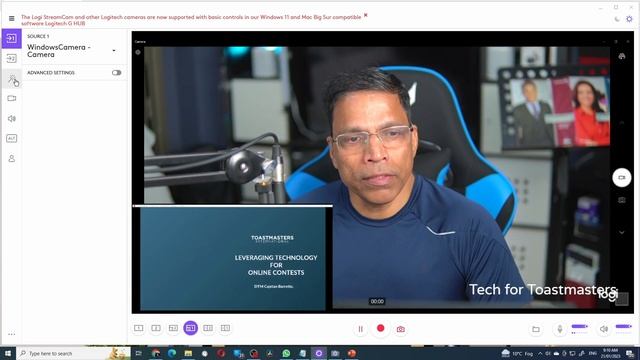Open PowerPoint from the taskbar
The height and width of the screenshot is (360, 640).
pyautogui.click(x=351, y=353)
